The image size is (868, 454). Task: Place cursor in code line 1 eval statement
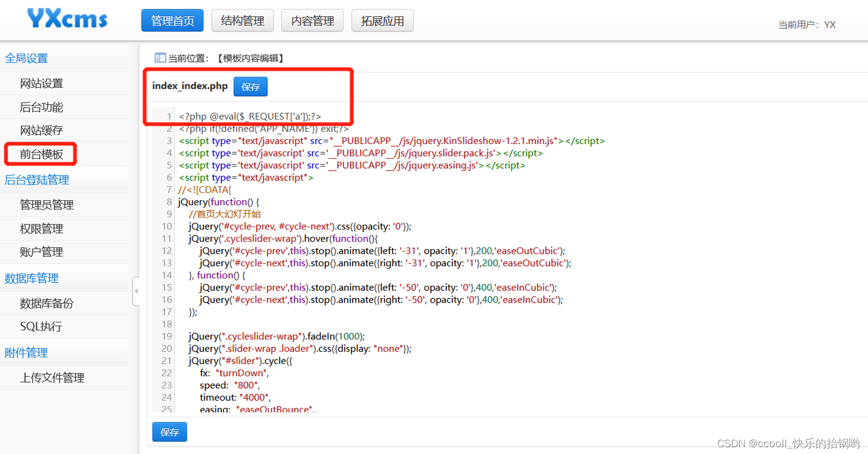click(250, 116)
